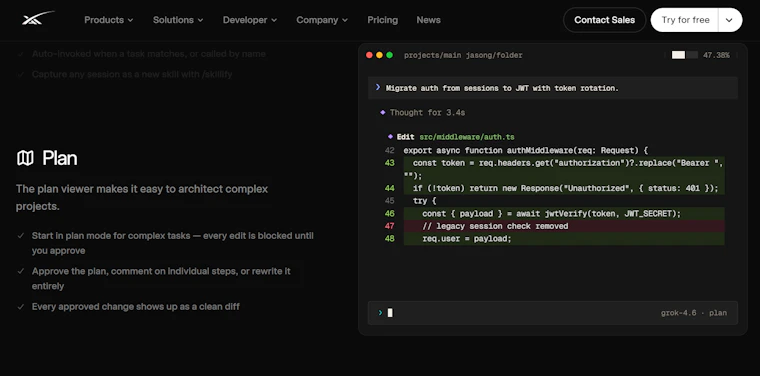Click the Plan heading
760x376 pixels.
click(60, 158)
